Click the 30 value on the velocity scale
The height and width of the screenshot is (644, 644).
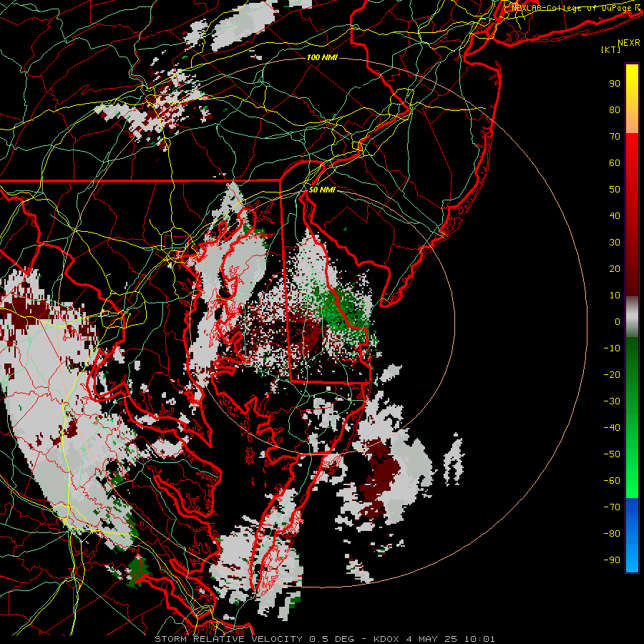click(x=615, y=243)
